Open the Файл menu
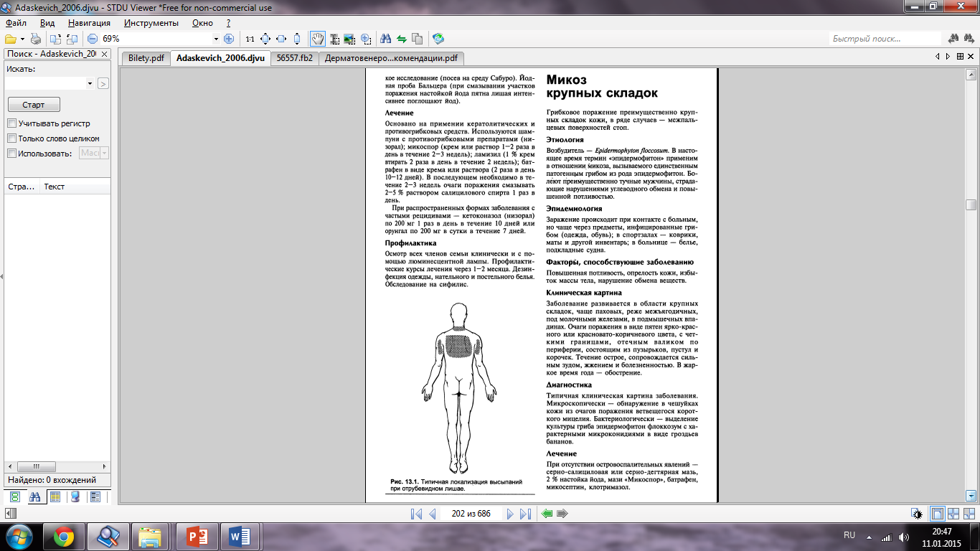 pos(16,23)
